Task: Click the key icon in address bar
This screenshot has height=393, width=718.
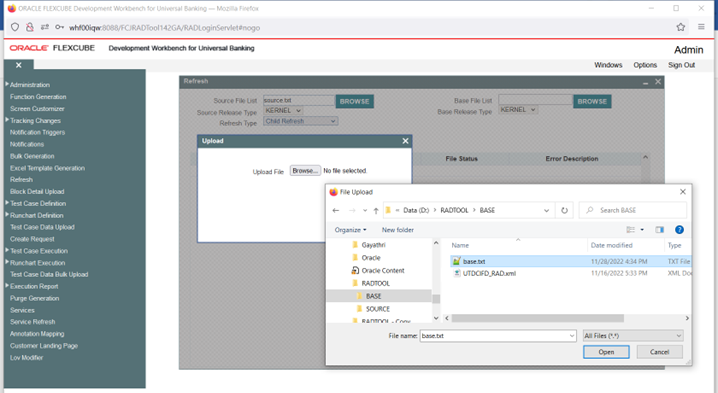Action: click(x=60, y=27)
